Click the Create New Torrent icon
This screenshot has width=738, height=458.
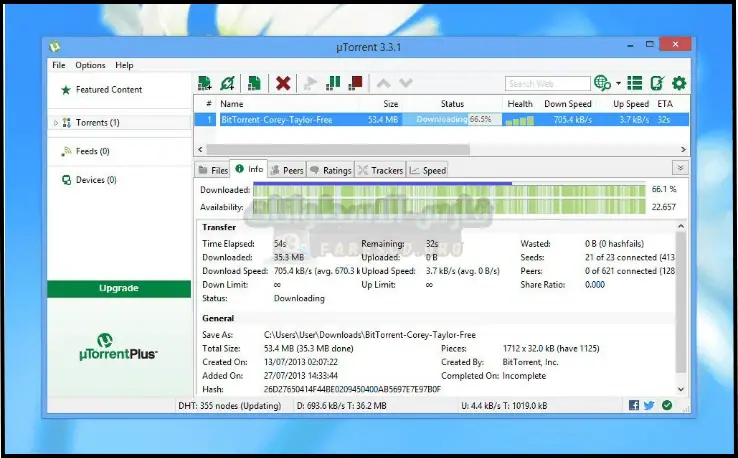[255, 83]
